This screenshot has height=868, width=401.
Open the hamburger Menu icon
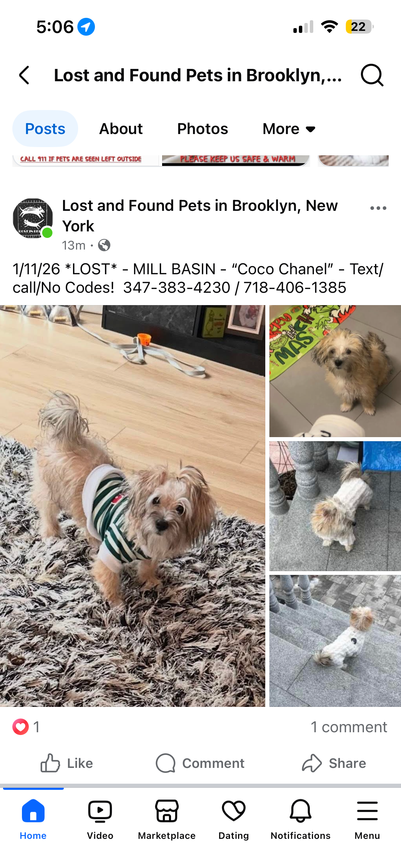[367, 811]
